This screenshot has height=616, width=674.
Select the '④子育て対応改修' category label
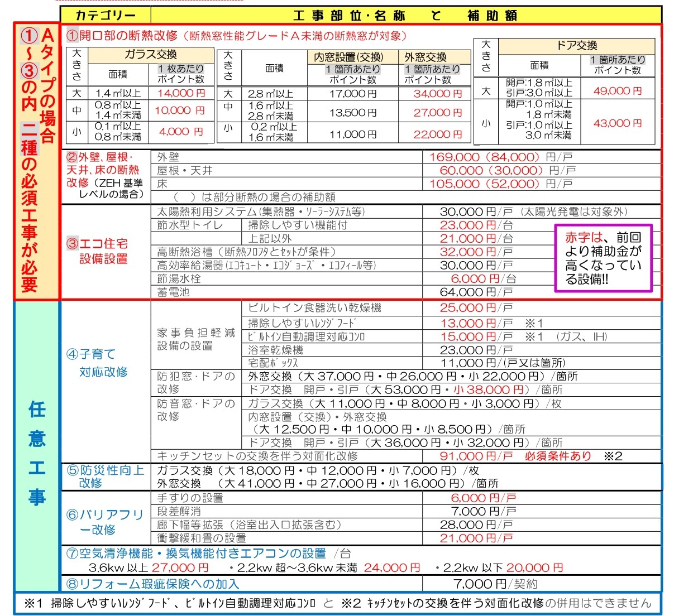pos(98,363)
